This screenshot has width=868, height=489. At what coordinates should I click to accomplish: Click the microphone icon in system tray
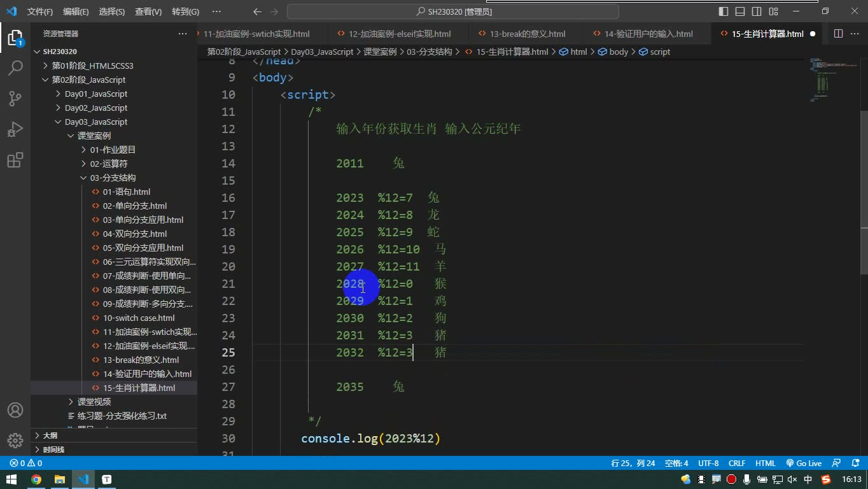747,479
